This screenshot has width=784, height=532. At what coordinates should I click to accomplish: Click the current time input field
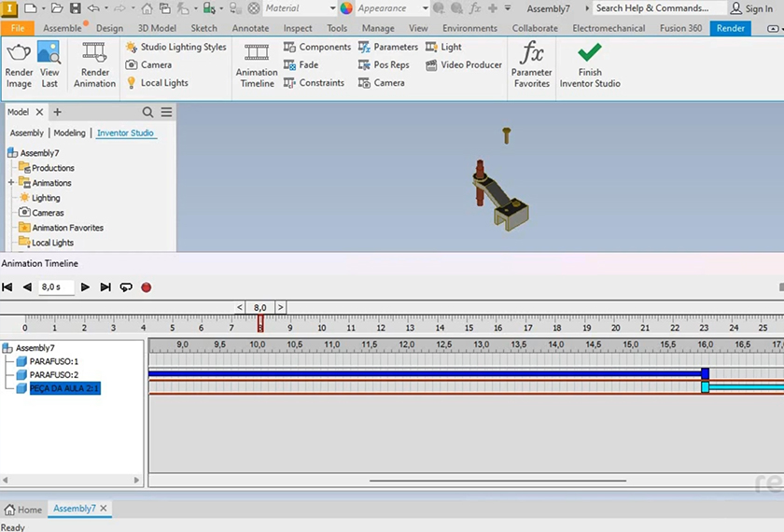54,287
